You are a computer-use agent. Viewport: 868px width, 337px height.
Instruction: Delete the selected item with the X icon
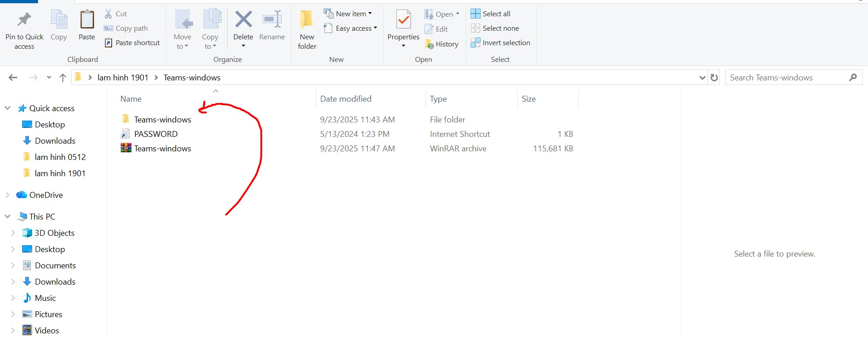point(243,20)
